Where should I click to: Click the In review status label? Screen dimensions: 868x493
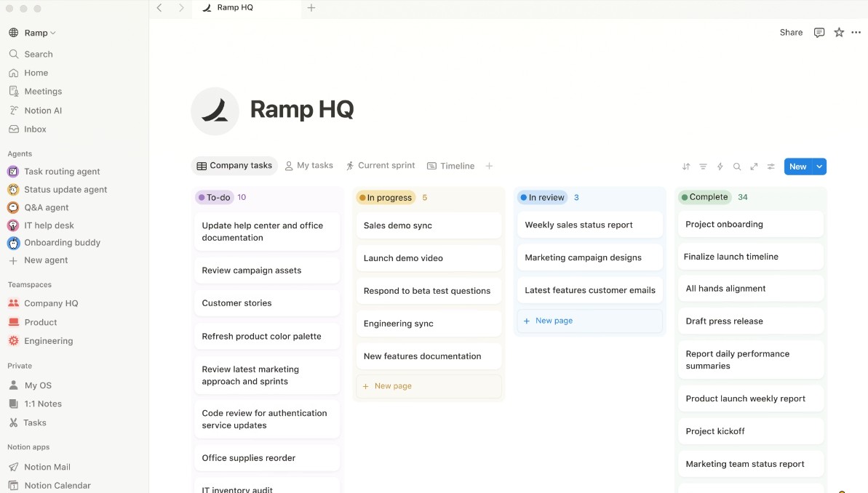pyautogui.click(x=543, y=198)
